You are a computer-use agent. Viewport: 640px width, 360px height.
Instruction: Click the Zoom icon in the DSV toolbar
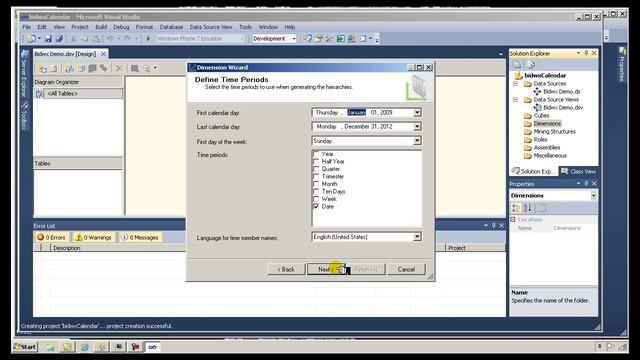[147, 69]
